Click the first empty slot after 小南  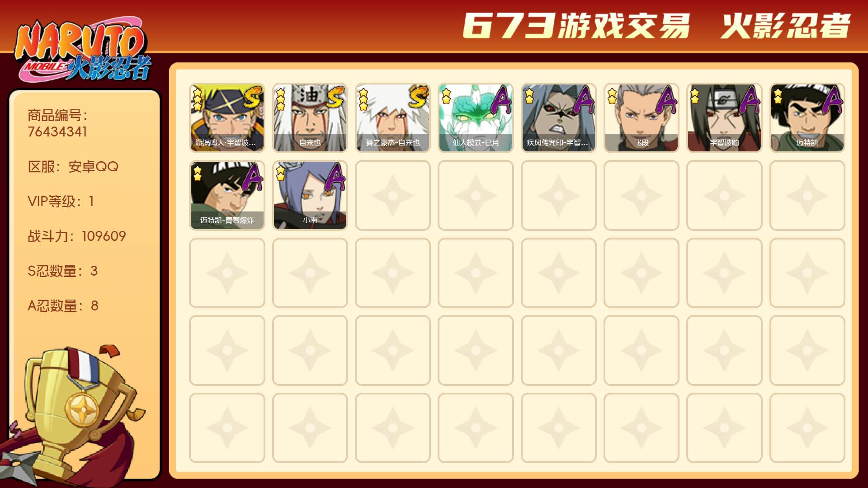point(393,196)
